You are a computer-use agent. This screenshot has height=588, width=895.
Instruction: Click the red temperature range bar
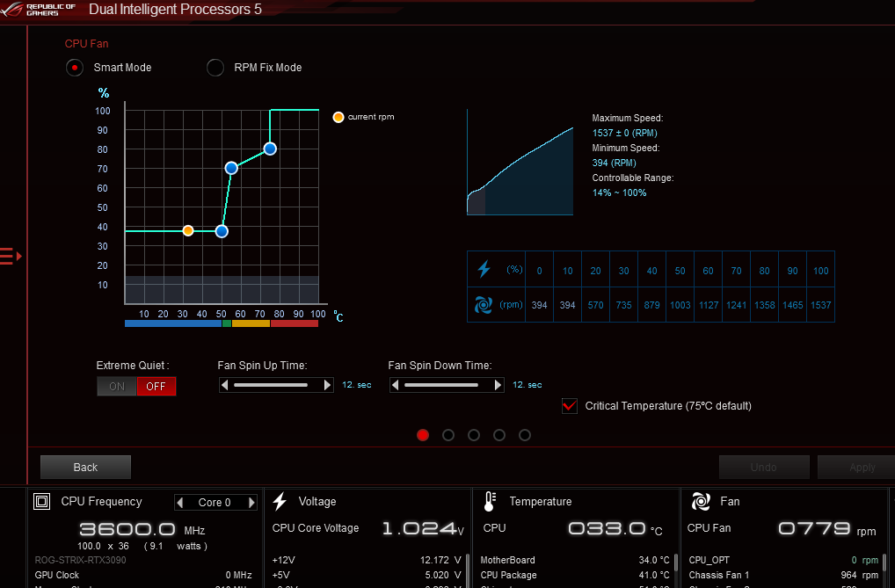[295, 323]
